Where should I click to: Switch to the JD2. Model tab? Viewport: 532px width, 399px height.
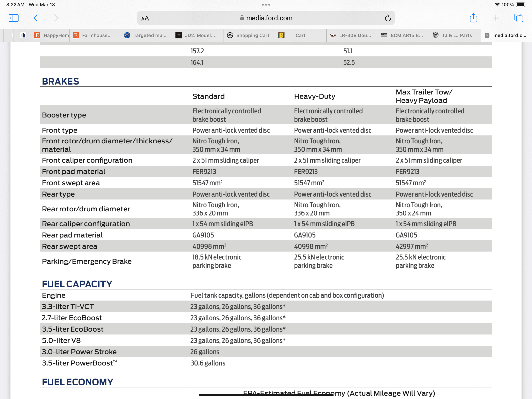coord(198,35)
